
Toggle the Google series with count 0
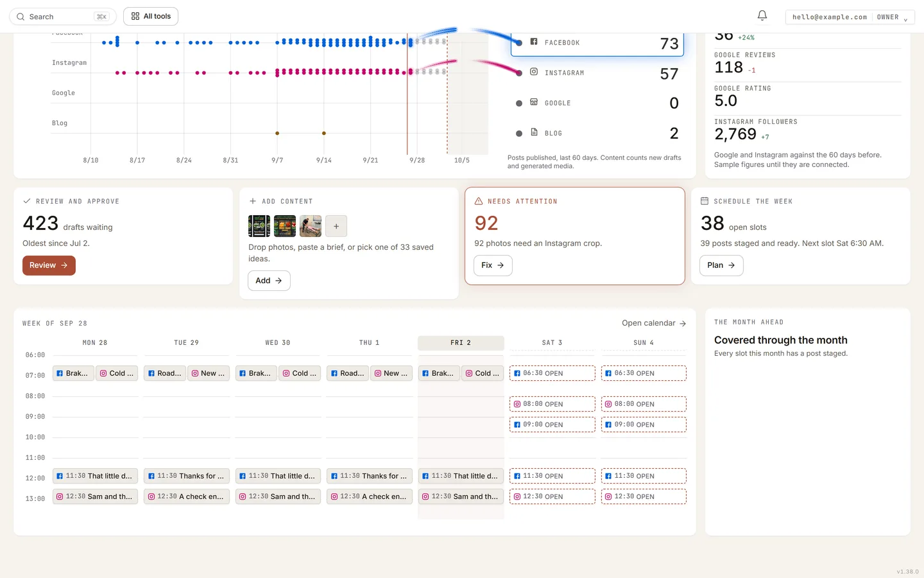point(597,103)
